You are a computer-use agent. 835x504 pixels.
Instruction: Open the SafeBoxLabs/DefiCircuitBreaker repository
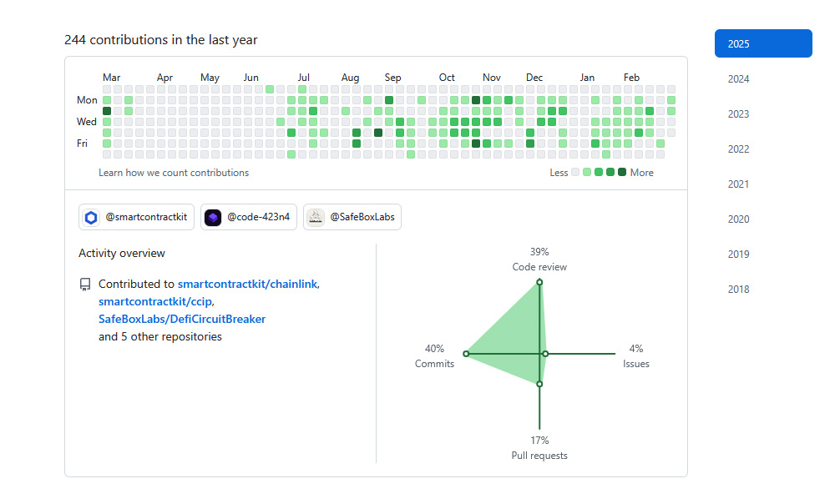181,319
